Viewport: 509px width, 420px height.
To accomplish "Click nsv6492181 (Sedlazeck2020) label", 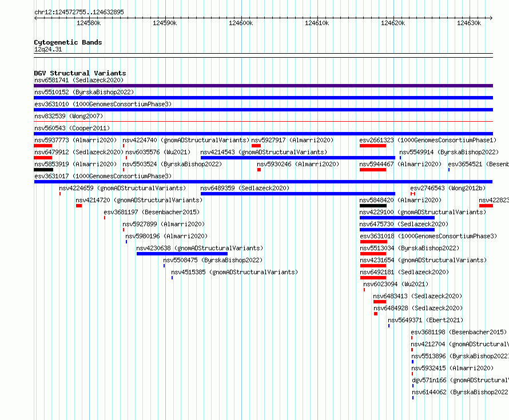I will [404, 272].
